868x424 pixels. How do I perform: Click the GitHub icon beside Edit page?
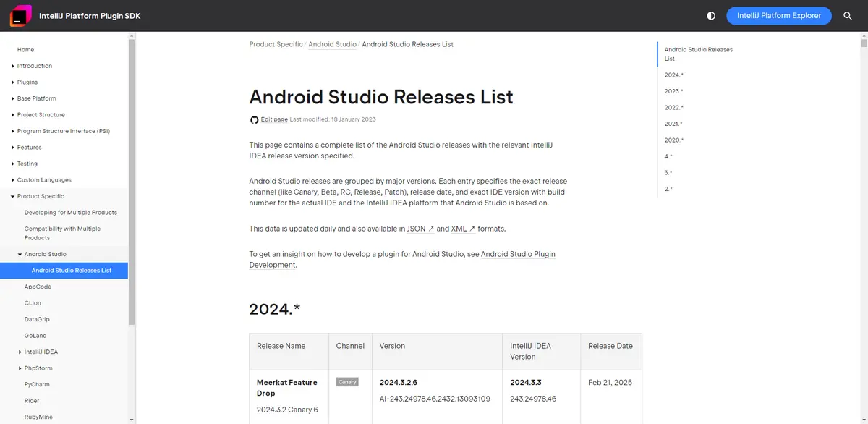(x=254, y=119)
